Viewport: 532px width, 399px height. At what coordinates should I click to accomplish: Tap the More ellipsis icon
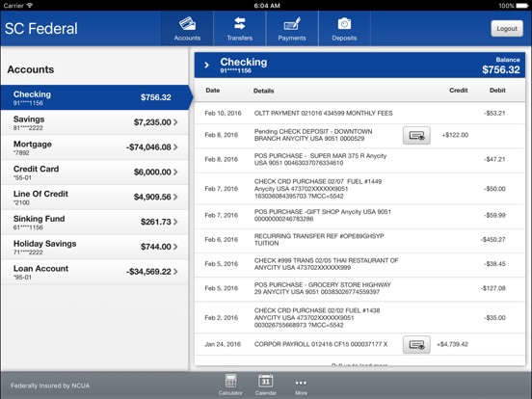301,383
